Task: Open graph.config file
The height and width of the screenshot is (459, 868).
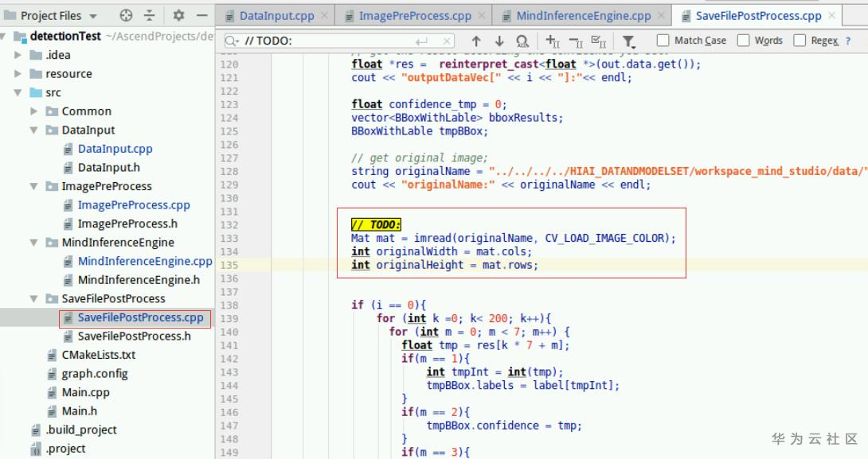Action: point(94,374)
